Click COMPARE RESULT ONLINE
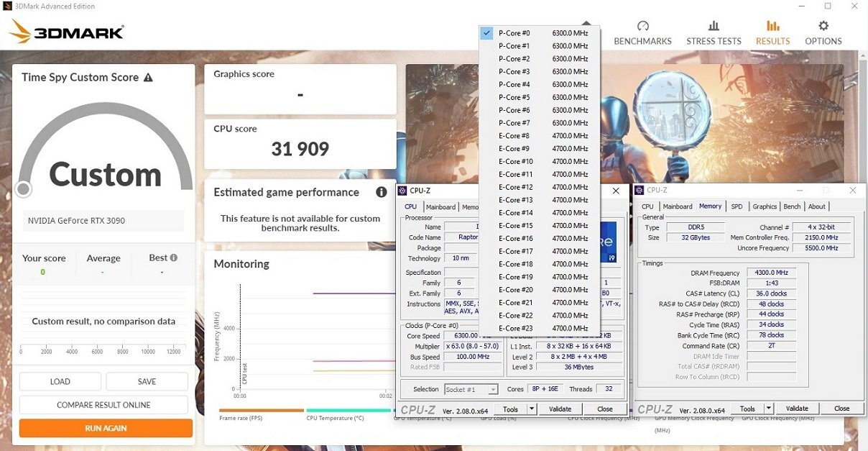 103,405
